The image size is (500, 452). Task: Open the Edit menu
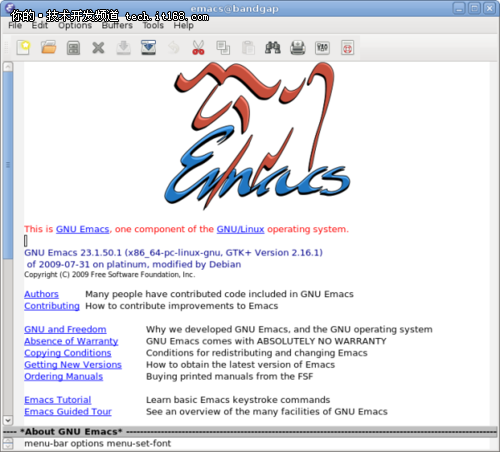coord(40,25)
